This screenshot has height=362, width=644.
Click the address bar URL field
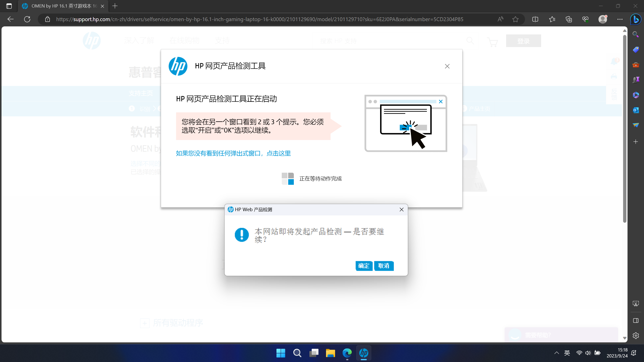259,19
